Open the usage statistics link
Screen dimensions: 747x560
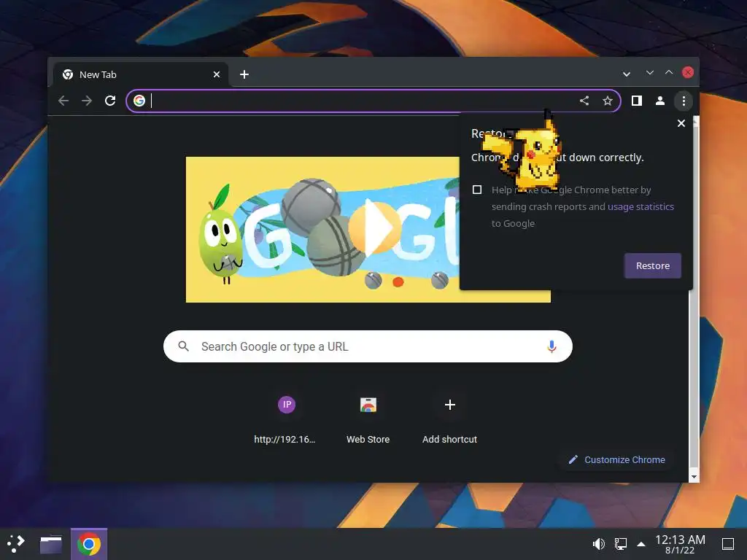640,206
